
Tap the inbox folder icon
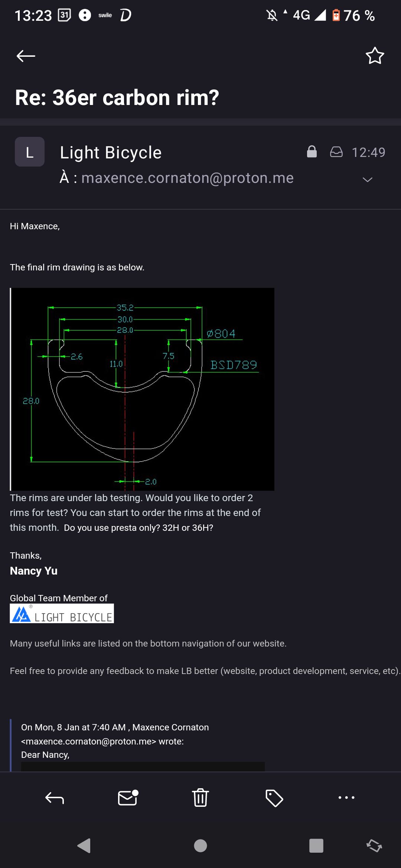[x=336, y=152]
